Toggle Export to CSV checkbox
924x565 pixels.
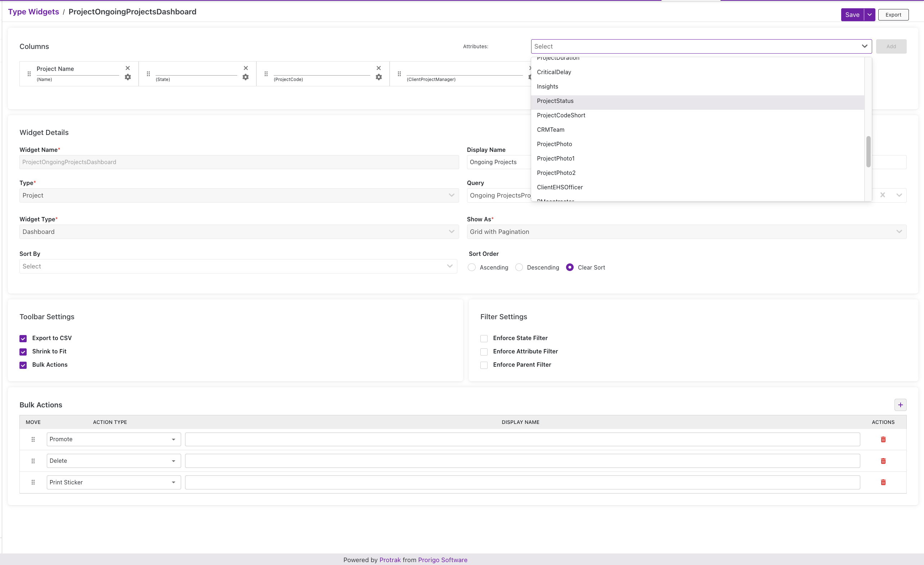(23, 338)
